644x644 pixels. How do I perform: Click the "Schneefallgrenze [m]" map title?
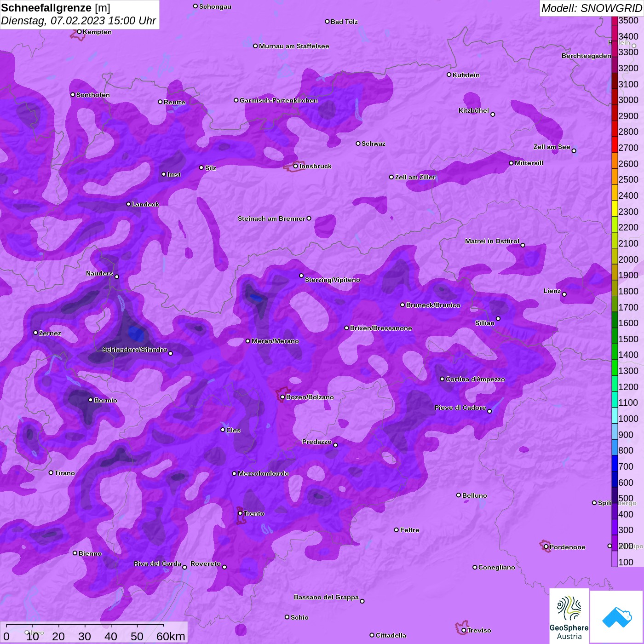click(x=56, y=8)
